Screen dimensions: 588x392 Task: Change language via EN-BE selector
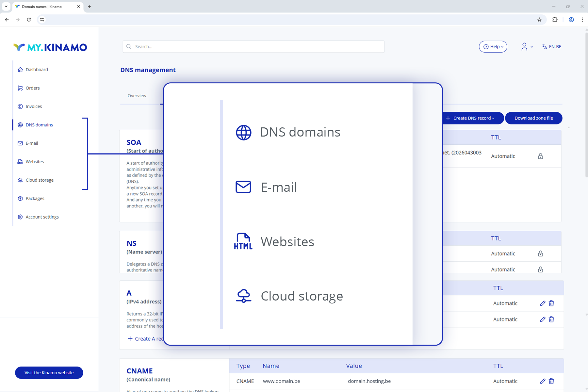coord(551,47)
